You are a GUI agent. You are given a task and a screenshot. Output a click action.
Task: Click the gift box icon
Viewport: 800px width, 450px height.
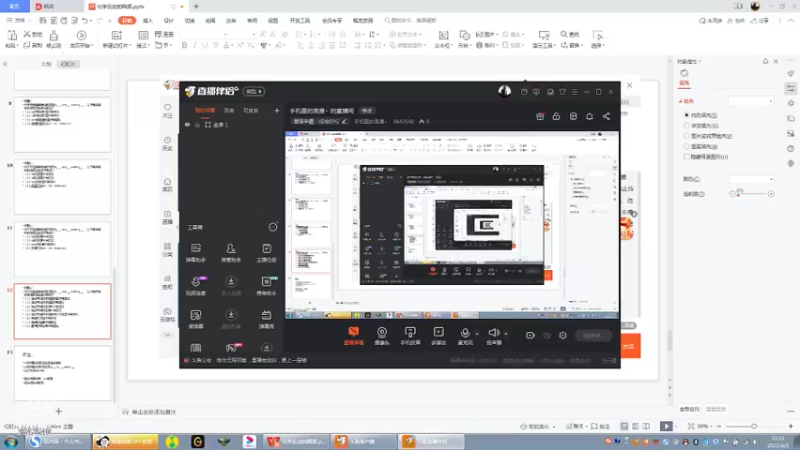coord(540,116)
